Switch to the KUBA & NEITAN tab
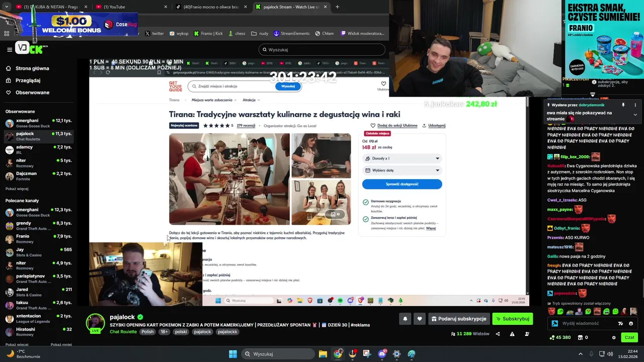 [x=51, y=7]
